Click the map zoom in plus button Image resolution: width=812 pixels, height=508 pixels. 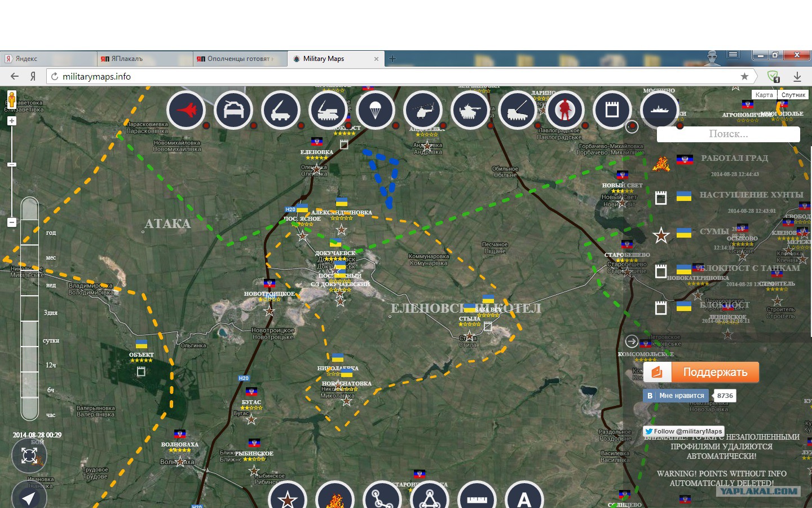click(x=11, y=121)
